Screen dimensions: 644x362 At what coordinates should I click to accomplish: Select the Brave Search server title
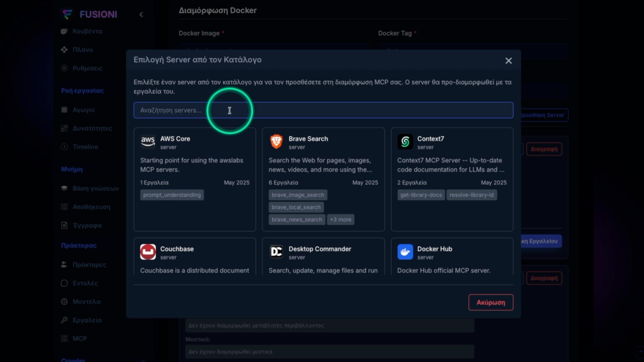tap(308, 138)
